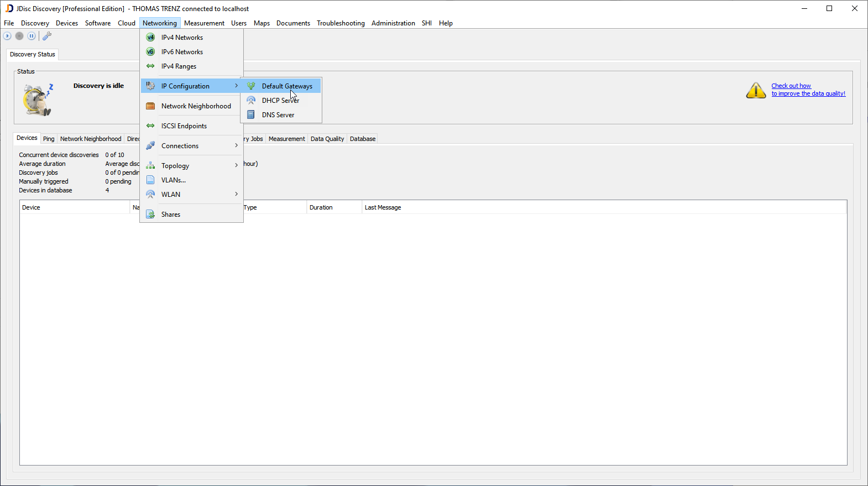Click the Start discovery play icon
Image resolution: width=868 pixels, height=486 pixels.
click(x=7, y=36)
